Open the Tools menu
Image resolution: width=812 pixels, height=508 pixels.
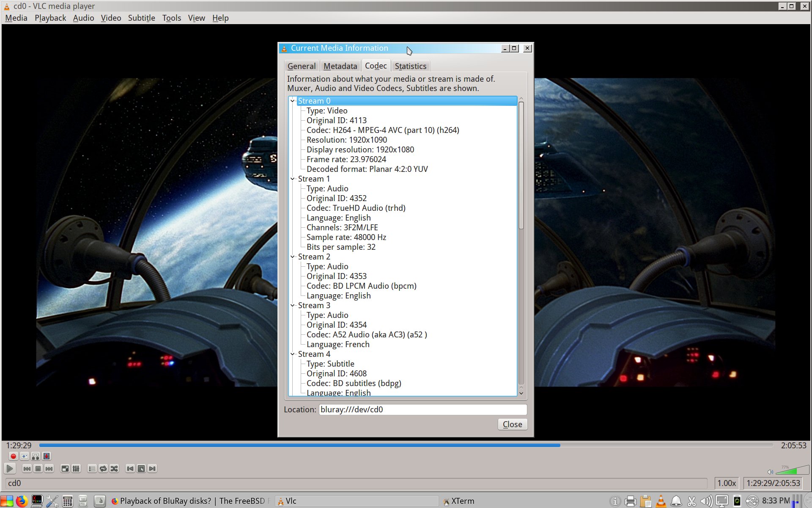[x=171, y=18]
